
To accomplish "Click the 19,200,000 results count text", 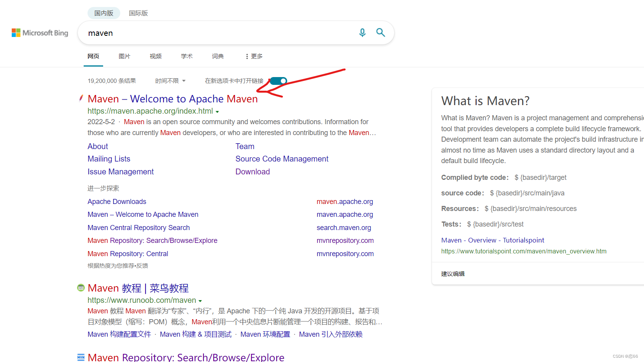I will (112, 81).
